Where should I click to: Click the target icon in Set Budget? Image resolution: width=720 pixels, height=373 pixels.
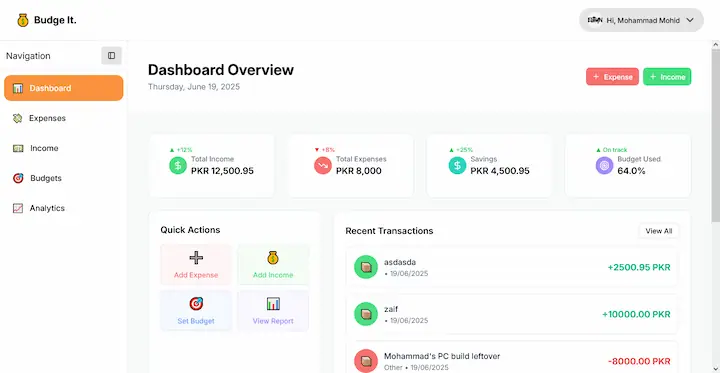click(x=196, y=304)
